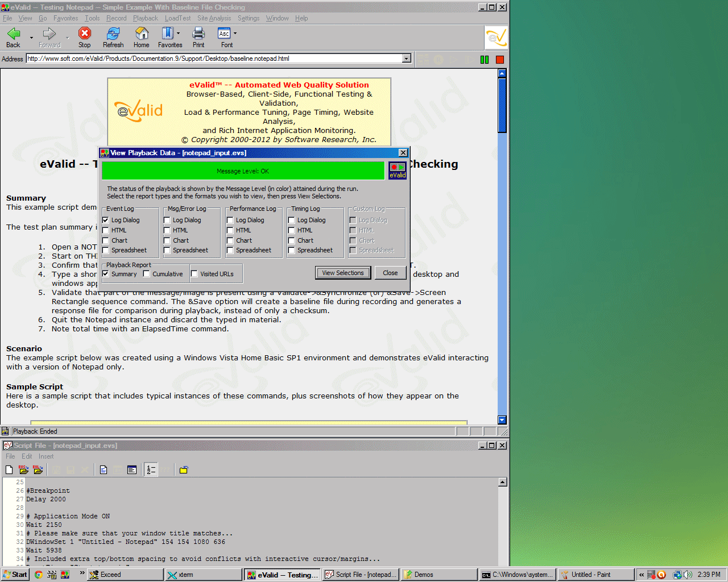Click the '#Breakpoint' script line
The height and width of the screenshot is (582, 728).
tap(48, 490)
